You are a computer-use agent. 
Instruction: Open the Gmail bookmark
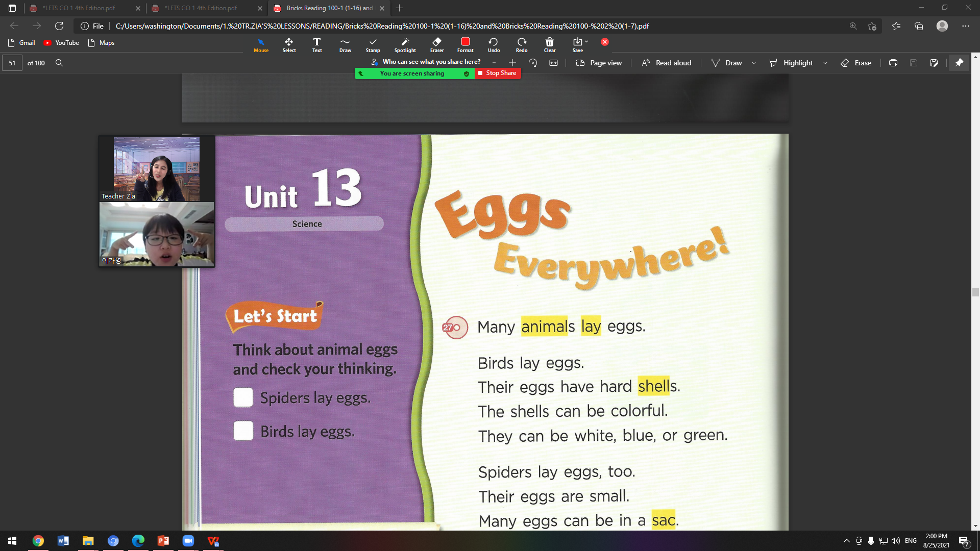pyautogui.click(x=21, y=43)
